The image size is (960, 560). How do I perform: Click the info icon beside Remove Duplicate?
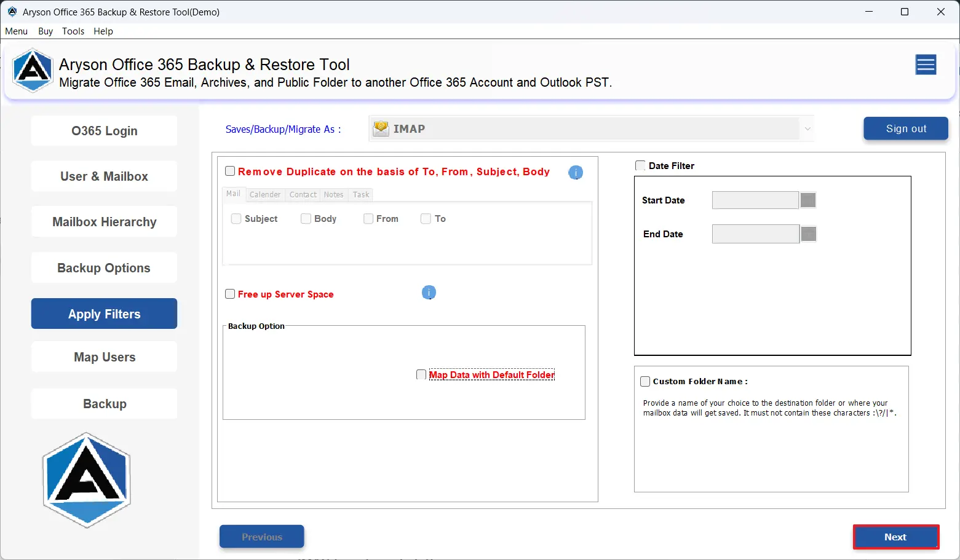pyautogui.click(x=576, y=173)
